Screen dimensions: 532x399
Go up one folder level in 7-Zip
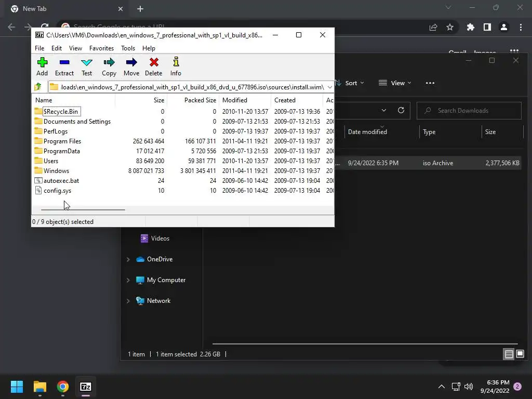pos(38,87)
